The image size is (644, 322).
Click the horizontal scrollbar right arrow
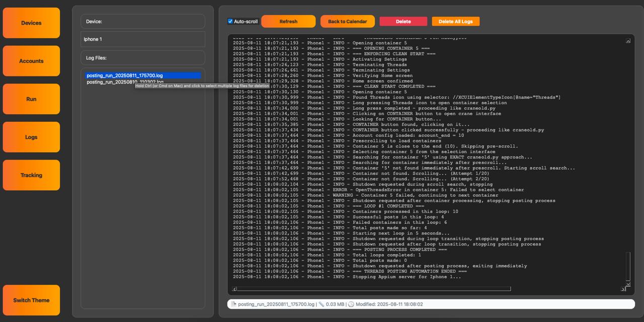[x=623, y=289]
